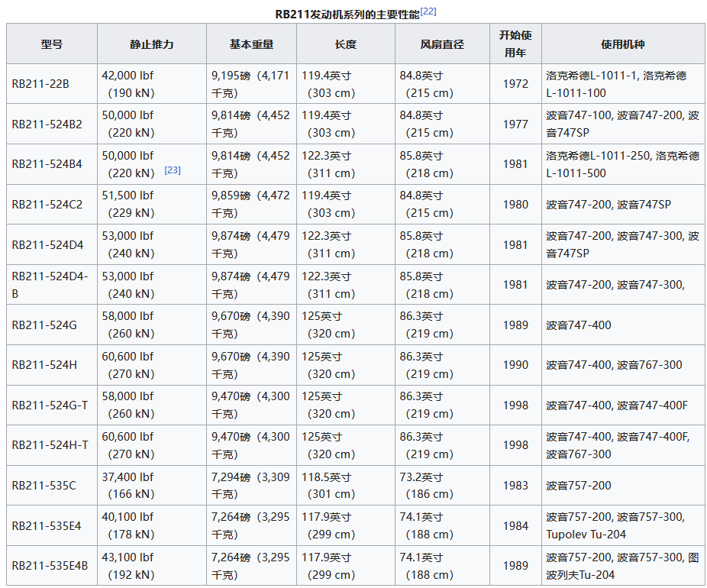
Task: Click the 51,500 lbf (229 kN) cell
Action: (x=151, y=204)
